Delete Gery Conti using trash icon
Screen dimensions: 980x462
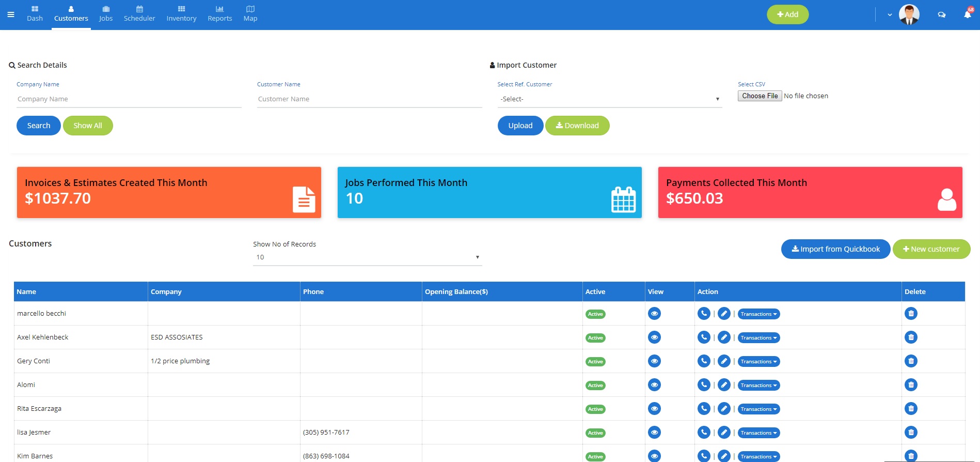coord(911,361)
